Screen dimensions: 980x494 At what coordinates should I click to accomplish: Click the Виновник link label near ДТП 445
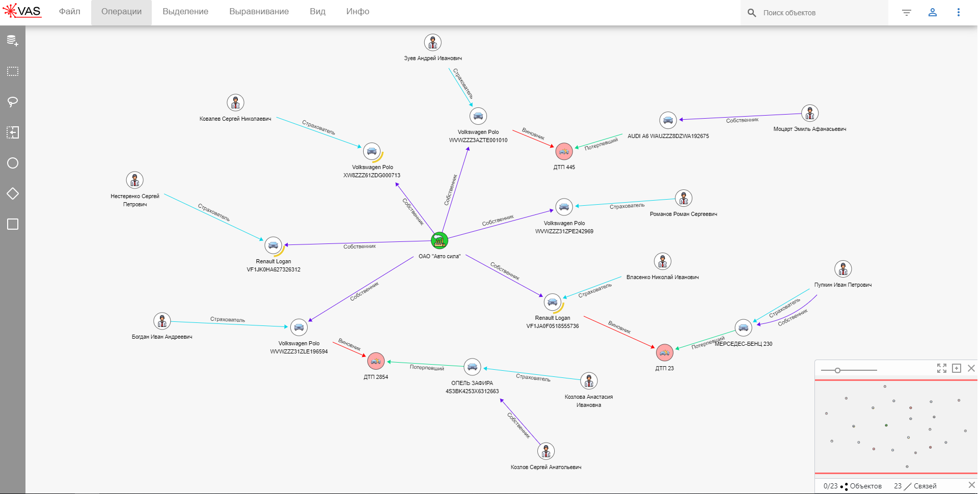(x=533, y=134)
